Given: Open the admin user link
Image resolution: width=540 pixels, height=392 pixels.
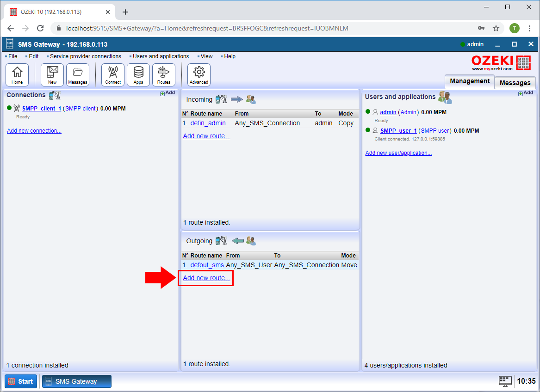Looking at the screenshot, I should (388, 112).
